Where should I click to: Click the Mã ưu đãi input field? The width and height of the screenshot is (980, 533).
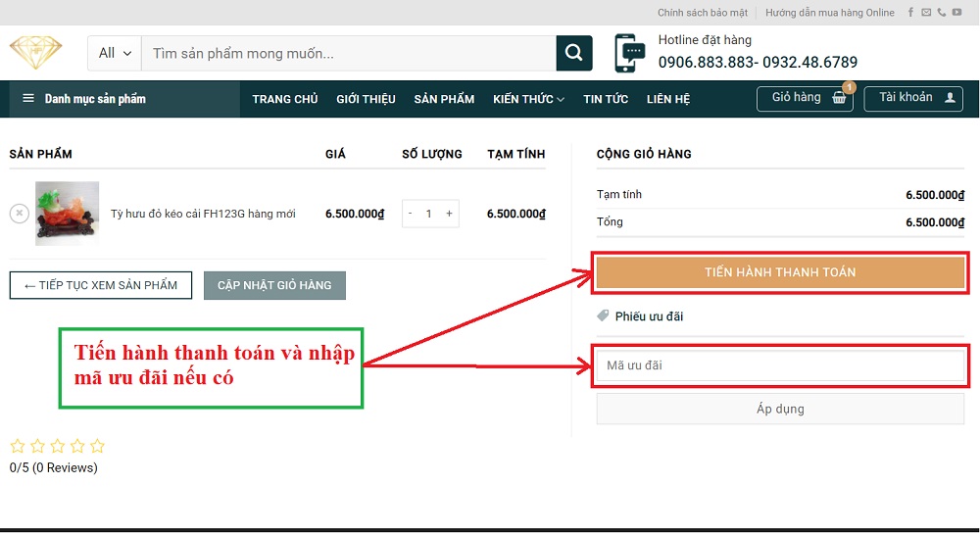pos(780,365)
